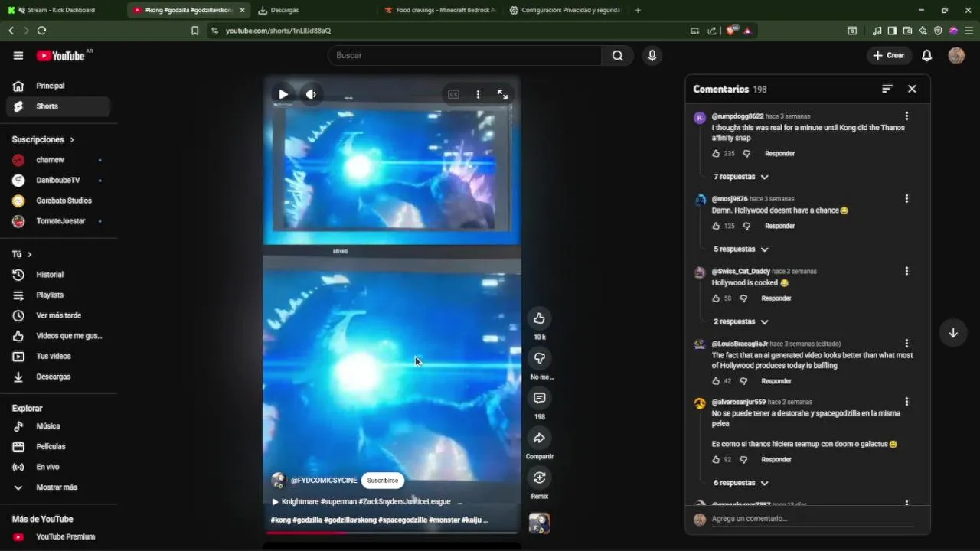Go to next Short with down arrow
The width and height of the screenshot is (980, 551).
[953, 333]
